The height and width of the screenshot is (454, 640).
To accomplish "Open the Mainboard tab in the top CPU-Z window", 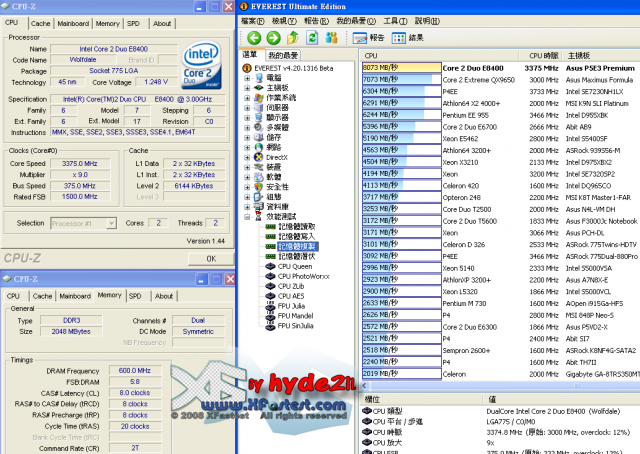I will [73, 24].
